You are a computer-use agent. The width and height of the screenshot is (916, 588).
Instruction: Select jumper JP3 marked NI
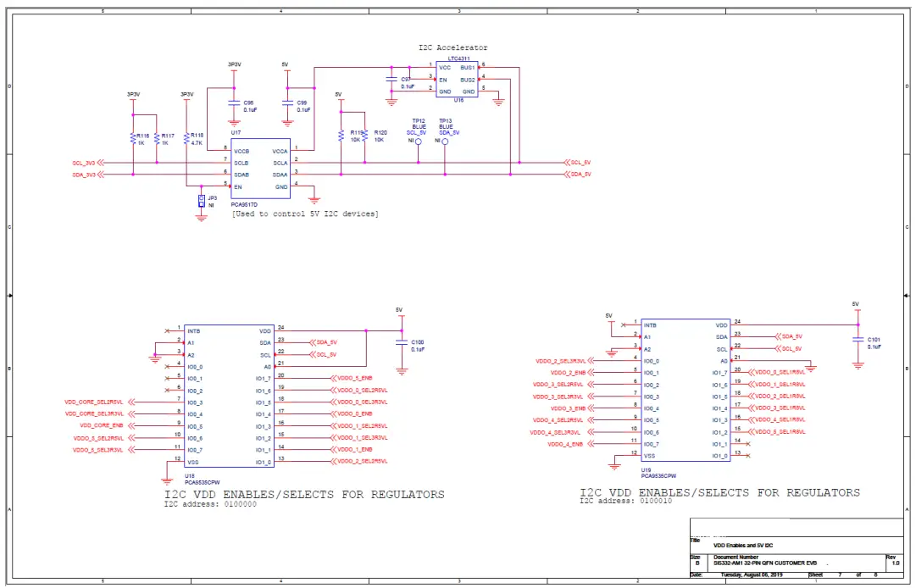pyautogui.click(x=202, y=201)
